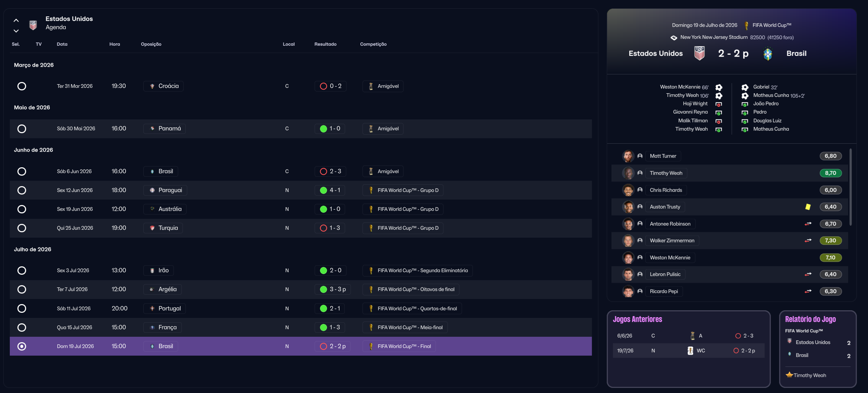This screenshot has width=868, height=393.
Task: Click the Austrália flag icon in opposition column
Action: (152, 209)
